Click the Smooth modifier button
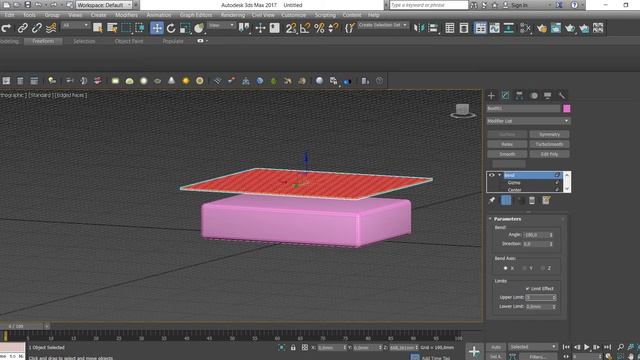Screen dimensions: 640x360 coord(507,154)
